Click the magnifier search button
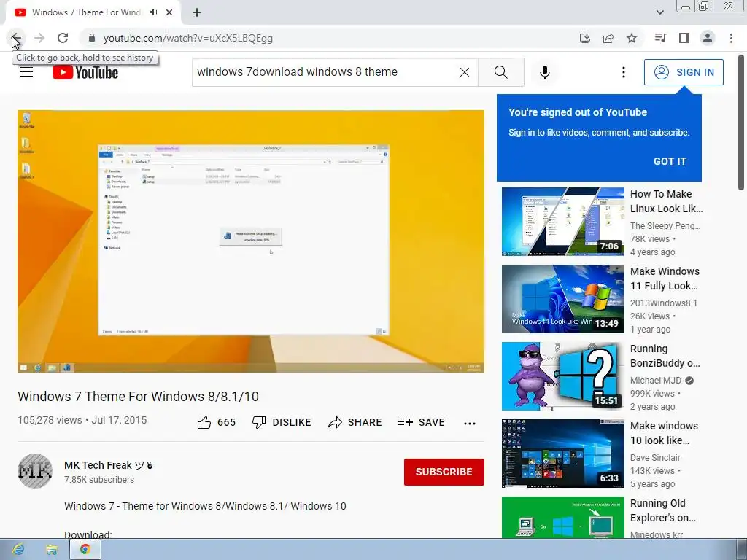Screen dimensions: 747x560 (500, 72)
